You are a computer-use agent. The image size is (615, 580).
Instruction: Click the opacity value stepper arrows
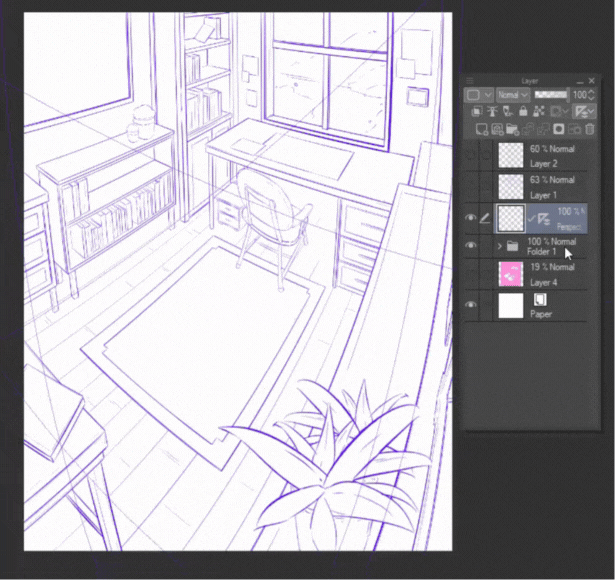(x=591, y=95)
